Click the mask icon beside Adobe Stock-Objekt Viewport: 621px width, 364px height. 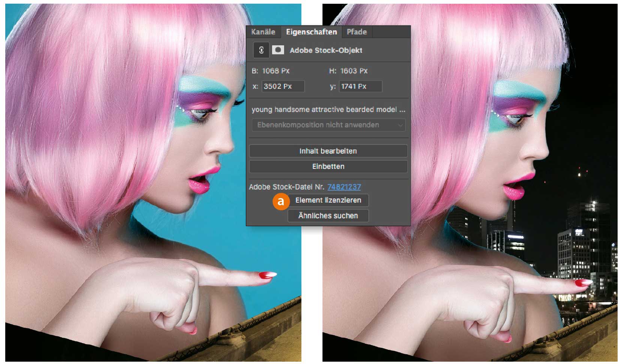pyautogui.click(x=278, y=50)
